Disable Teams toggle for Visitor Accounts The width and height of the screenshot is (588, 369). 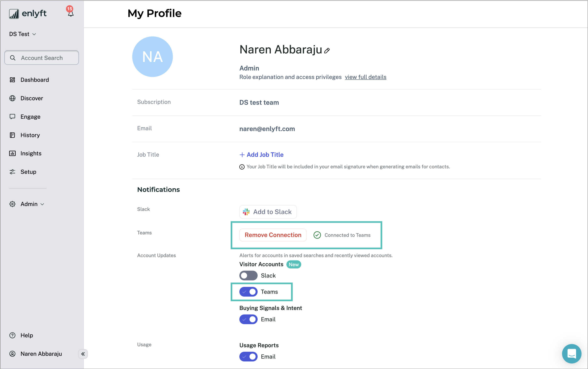[248, 292]
